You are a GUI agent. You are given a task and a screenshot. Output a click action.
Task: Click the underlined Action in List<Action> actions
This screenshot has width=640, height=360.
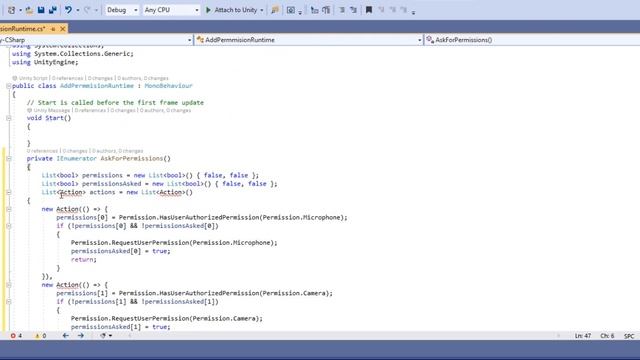click(x=71, y=192)
